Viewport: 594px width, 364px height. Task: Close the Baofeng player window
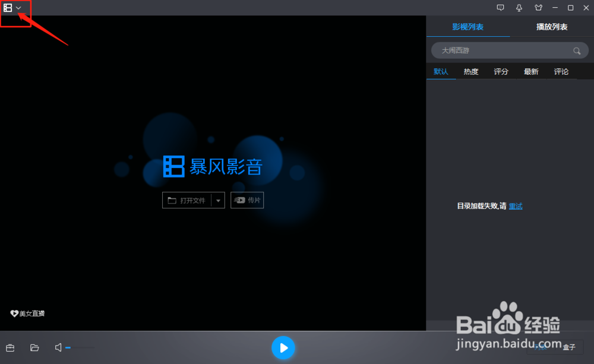(x=586, y=8)
